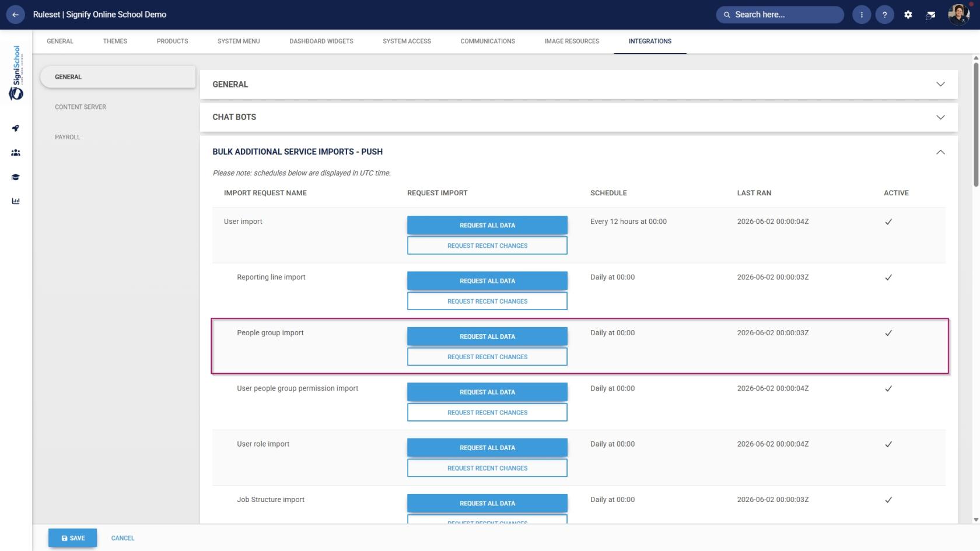
Task: Switch to the GENERAL top tab
Action: pyautogui.click(x=60, y=41)
